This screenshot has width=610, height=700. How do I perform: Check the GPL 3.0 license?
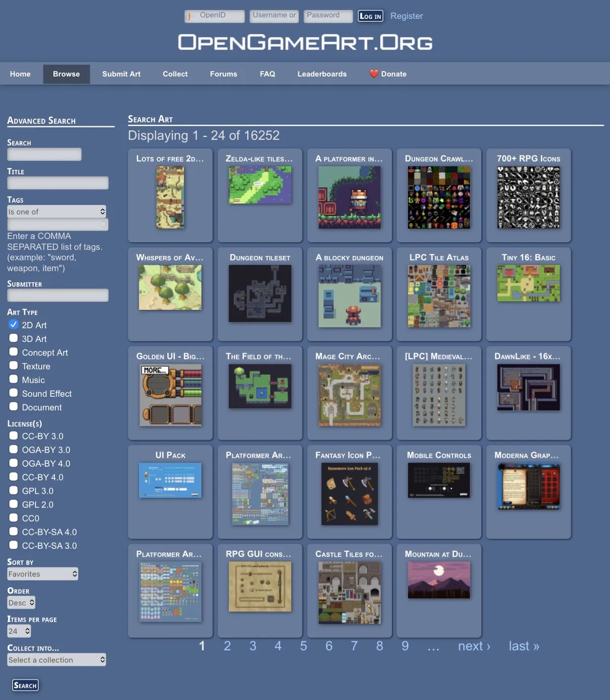click(14, 490)
